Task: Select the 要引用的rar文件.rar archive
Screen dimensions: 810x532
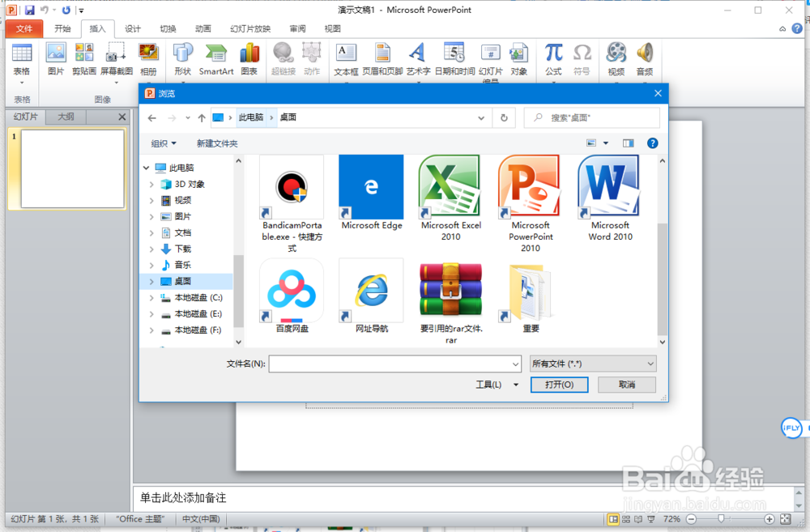Action: pyautogui.click(x=450, y=303)
